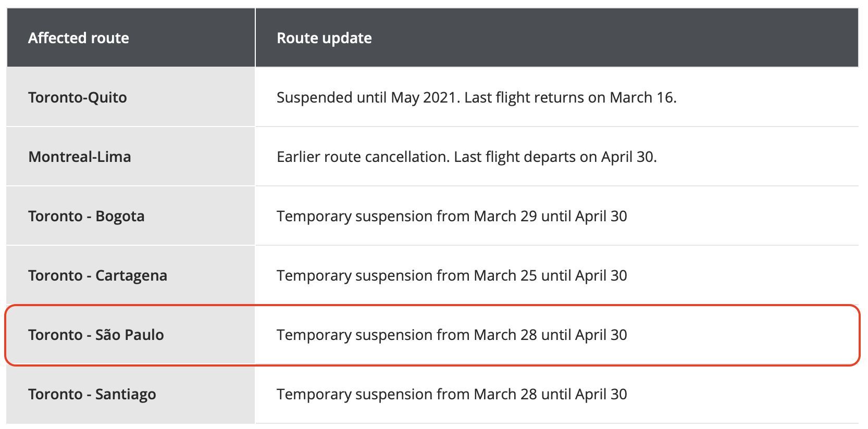This screenshot has width=868, height=429.
Task: Select the Toronto - Bogota route cell
Action: point(131,216)
